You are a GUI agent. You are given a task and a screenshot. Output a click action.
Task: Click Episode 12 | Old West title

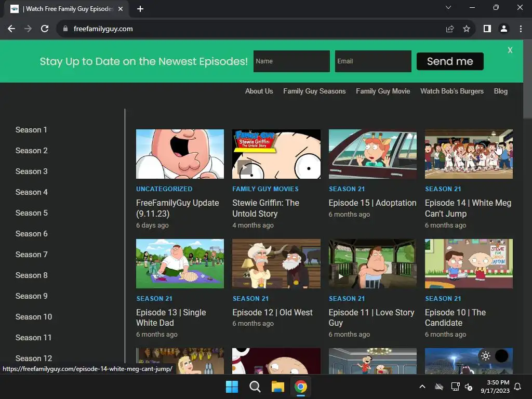(272, 312)
